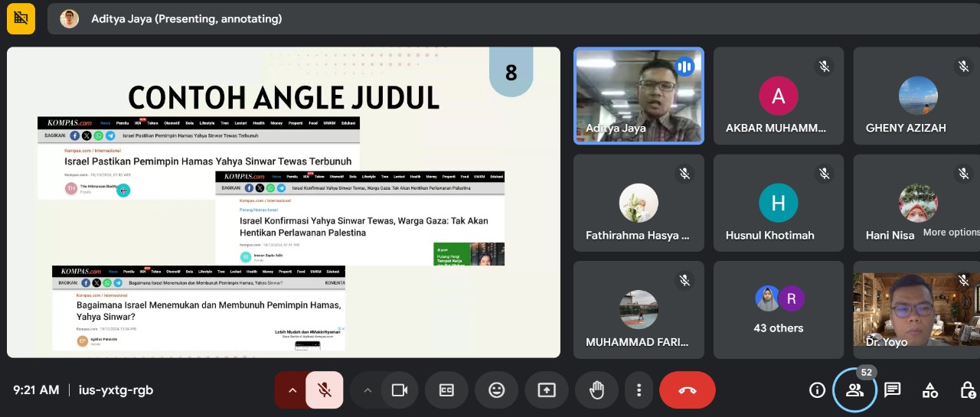Select Aditya Jaya's video tile
This screenshot has height=417, width=980.
click(x=639, y=96)
